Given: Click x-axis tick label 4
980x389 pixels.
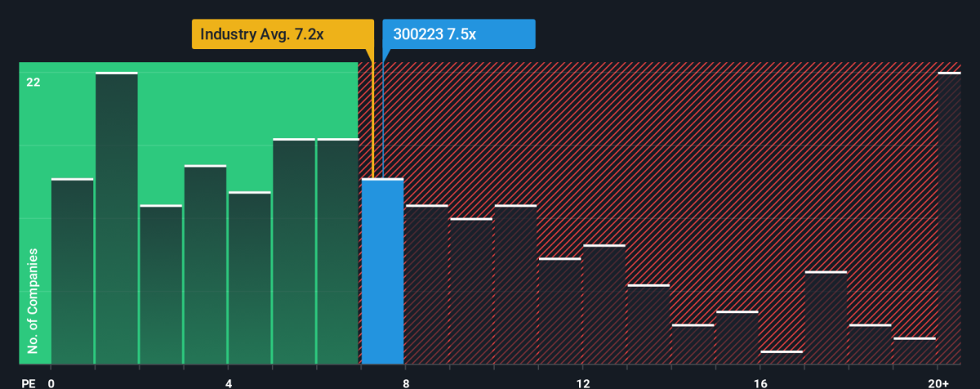Looking at the screenshot, I should pos(229,382).
